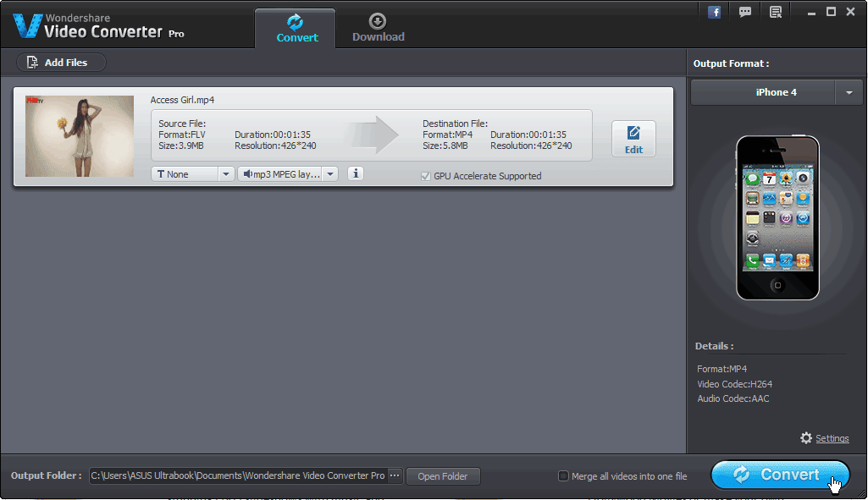Switch to the Convert tab
Viewport: 868px width, 500px height.
[x=296, y=29]
